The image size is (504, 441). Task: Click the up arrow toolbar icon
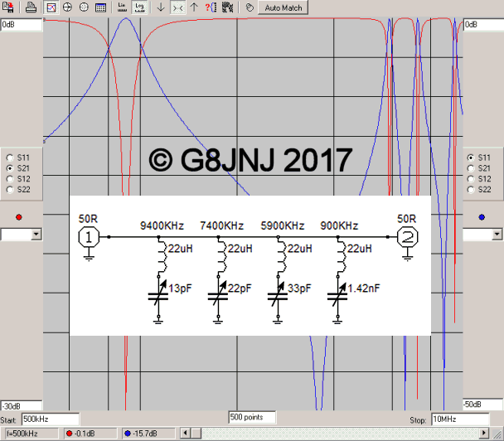point(194,7)
